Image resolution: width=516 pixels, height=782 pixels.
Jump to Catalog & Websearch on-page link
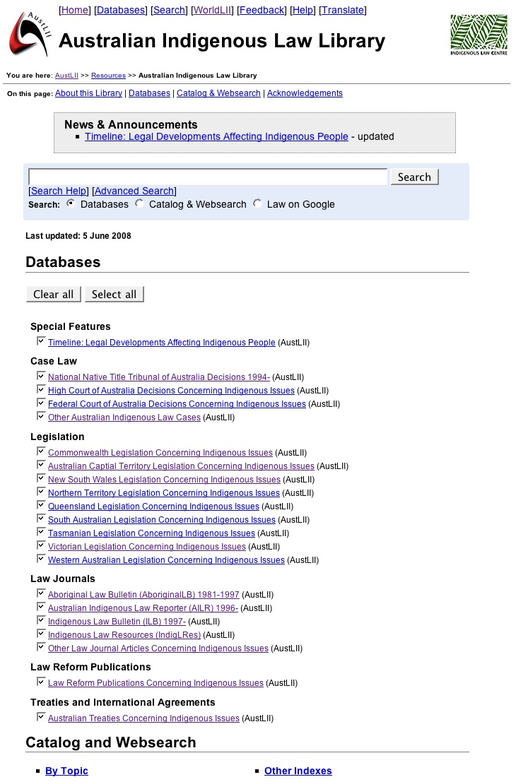[218, 93]
